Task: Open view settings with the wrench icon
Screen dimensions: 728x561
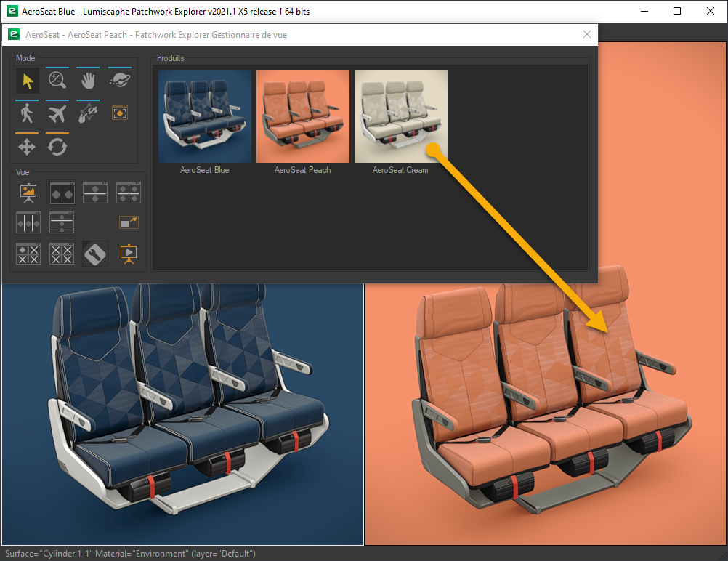Action: [x=95, y=254]
